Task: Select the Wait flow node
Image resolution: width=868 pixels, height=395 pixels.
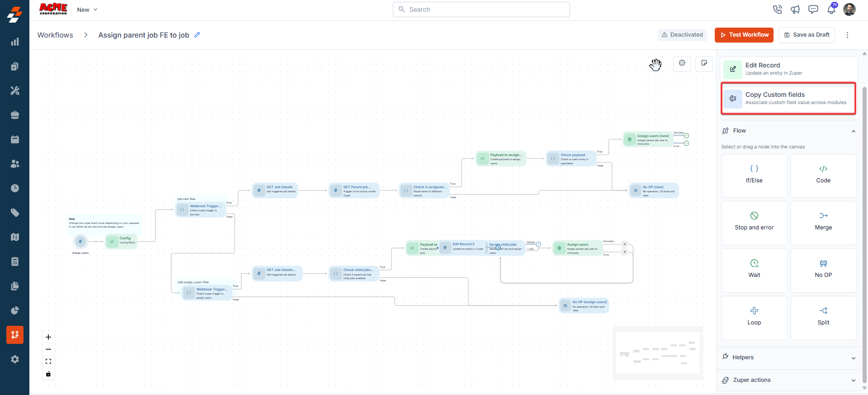Action: coord(754,270)
